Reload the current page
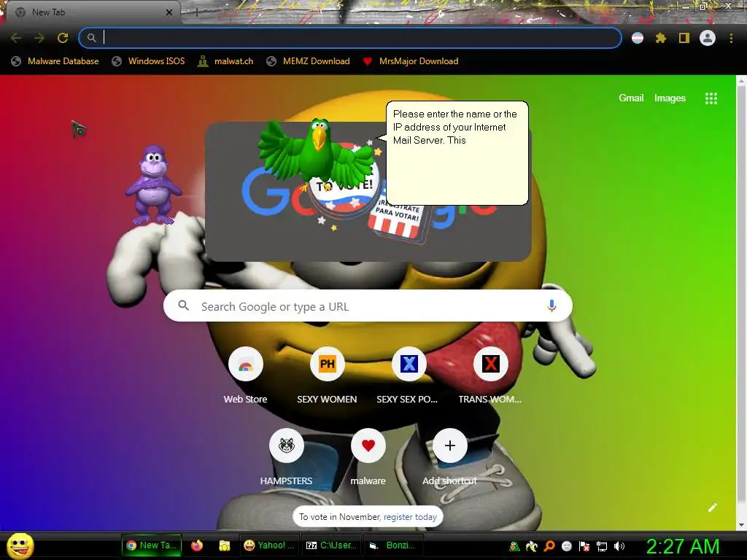 [x=63, y=38]
